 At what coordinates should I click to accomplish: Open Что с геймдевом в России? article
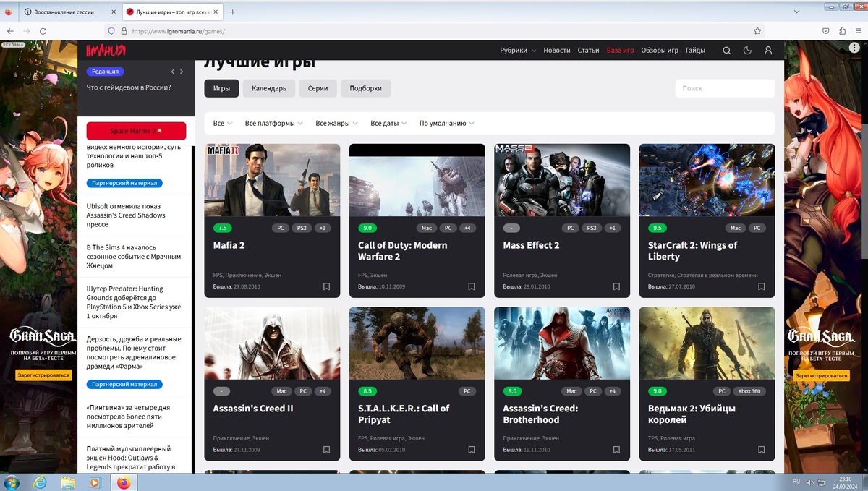pos(129,87)
